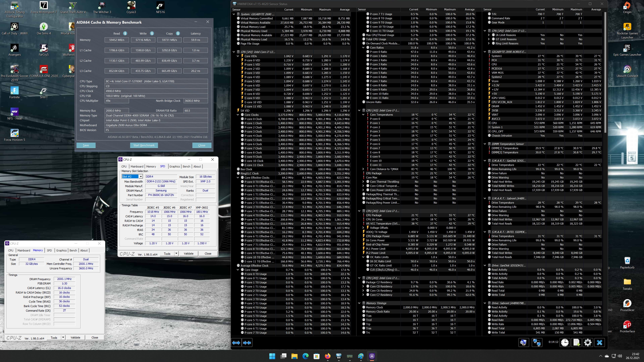Click the HWiNFO network computers icon
Viewport: 644px width, 362px height.
pos(536,342)
